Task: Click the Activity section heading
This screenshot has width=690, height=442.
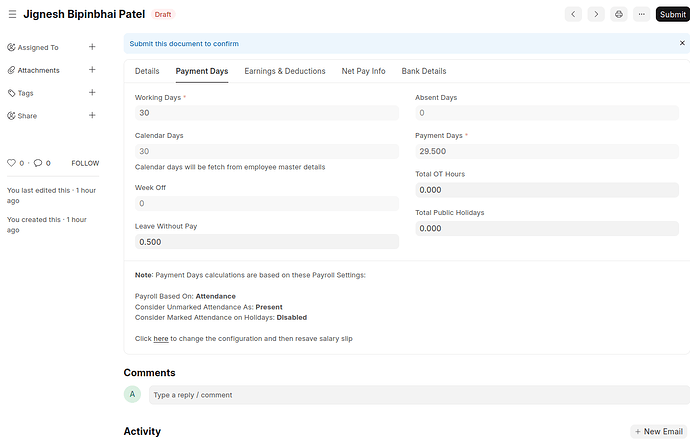Action: coord(142,431)
